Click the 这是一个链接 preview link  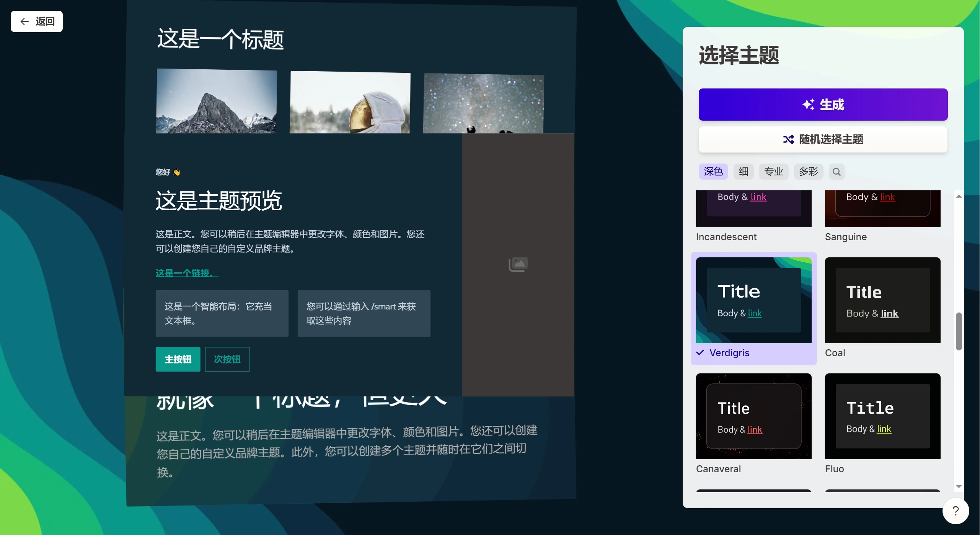pyautogui.click(x=187, y=273)
